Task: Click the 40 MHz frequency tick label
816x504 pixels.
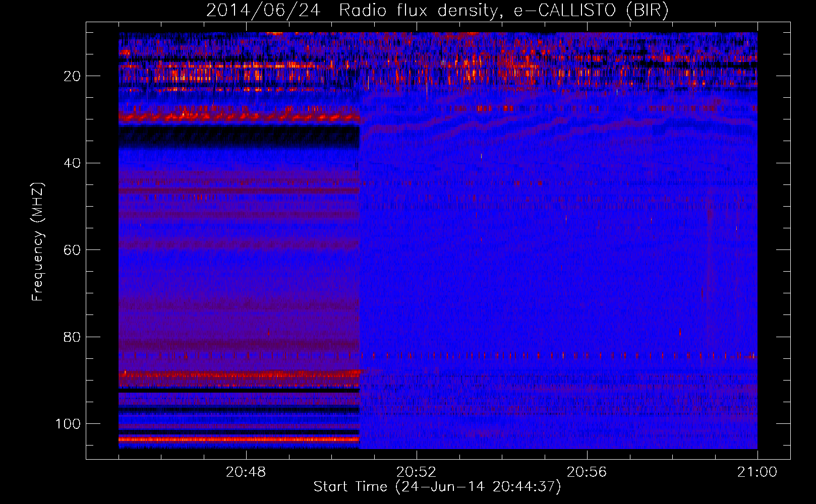Action: click(x=72, y=163)
